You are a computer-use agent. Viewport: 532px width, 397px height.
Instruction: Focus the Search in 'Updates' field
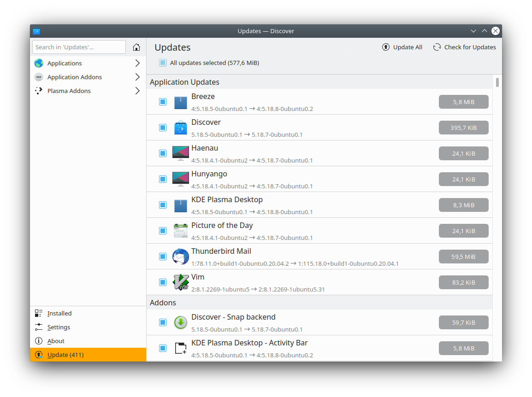click(x=79, y=47)
